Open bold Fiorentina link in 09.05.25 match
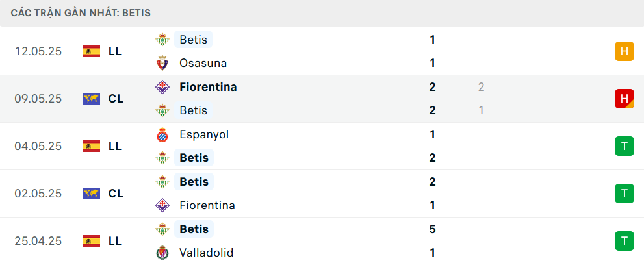The image size is (644, 263). 208,87
